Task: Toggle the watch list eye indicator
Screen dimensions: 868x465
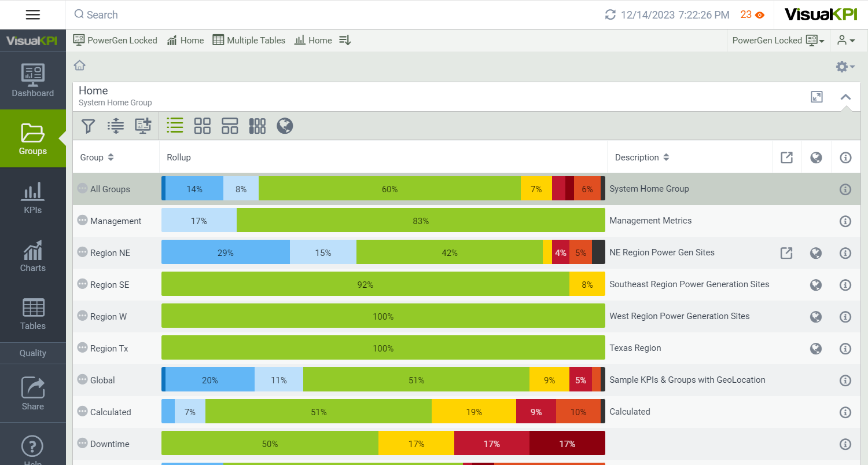Action: [x=759, y=15]
